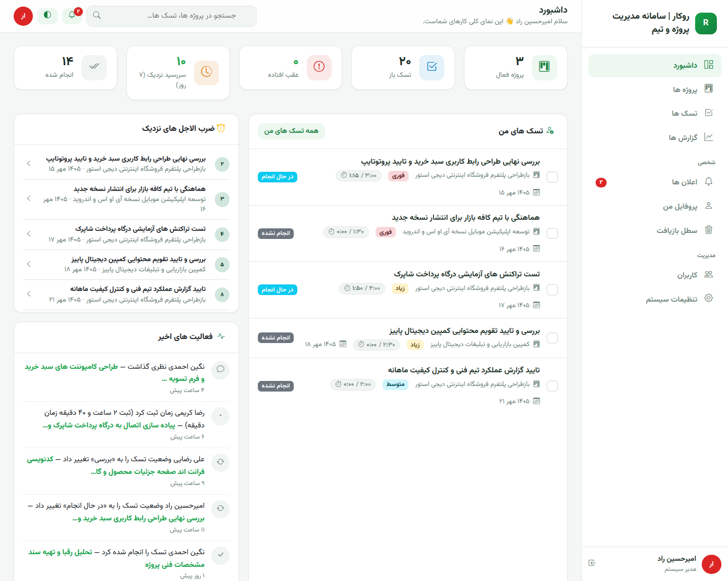Click در حال انجام badge on first task
Screen dimensions: 728x581
click(x=278, y=177)
